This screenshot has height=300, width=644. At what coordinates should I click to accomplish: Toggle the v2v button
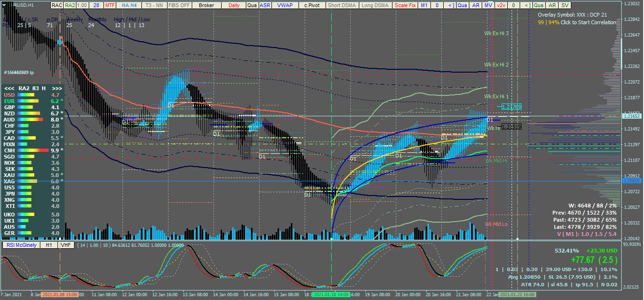click(501, 5)
